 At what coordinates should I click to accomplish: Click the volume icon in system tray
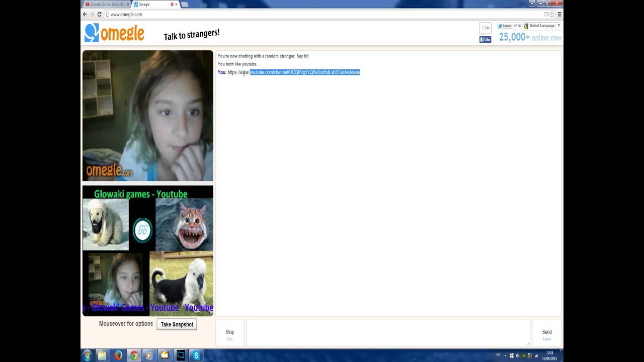pos(517,355)
